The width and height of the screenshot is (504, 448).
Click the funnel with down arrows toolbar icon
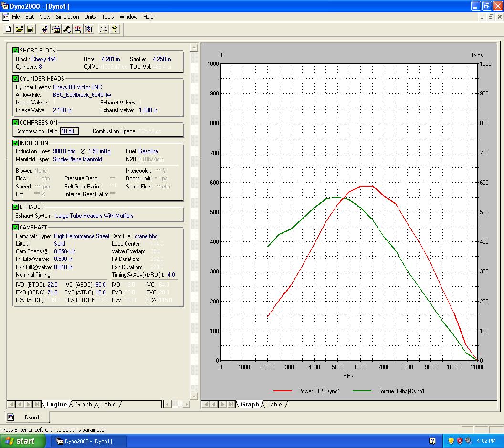coord(45,29)
